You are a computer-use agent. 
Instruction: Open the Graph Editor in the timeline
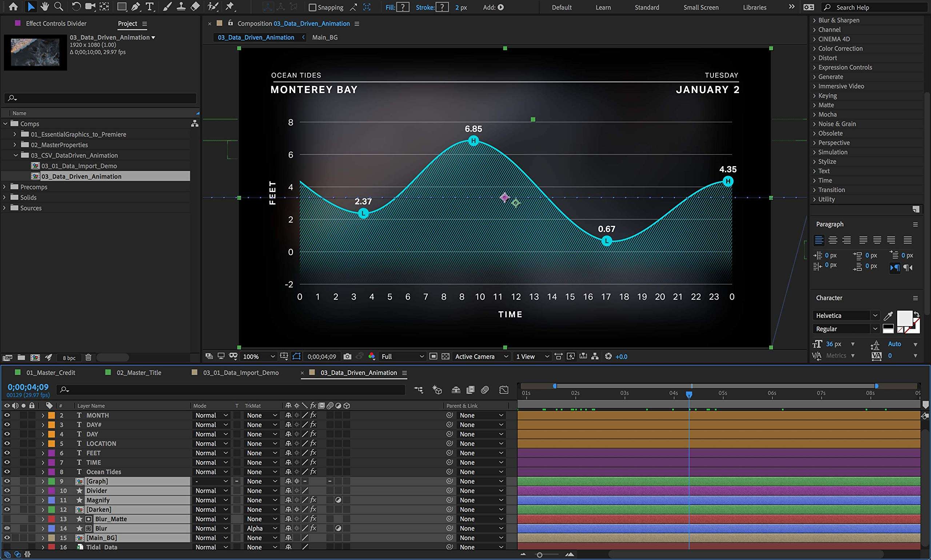coord(504,389)
